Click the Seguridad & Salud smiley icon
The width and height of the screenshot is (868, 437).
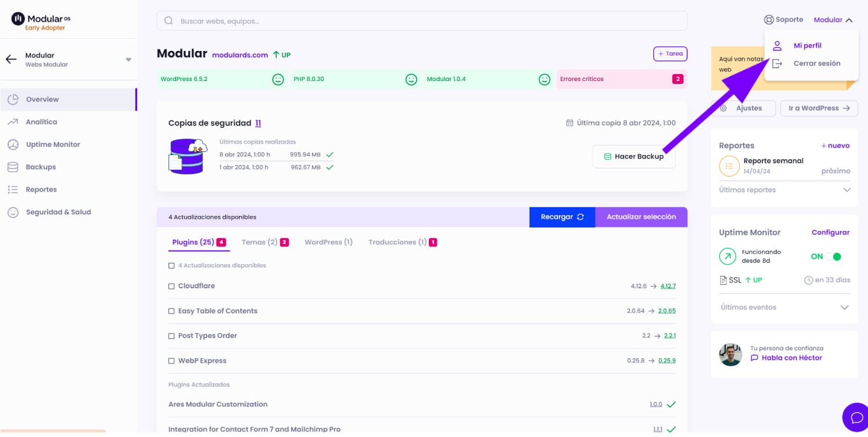point(13,212)
